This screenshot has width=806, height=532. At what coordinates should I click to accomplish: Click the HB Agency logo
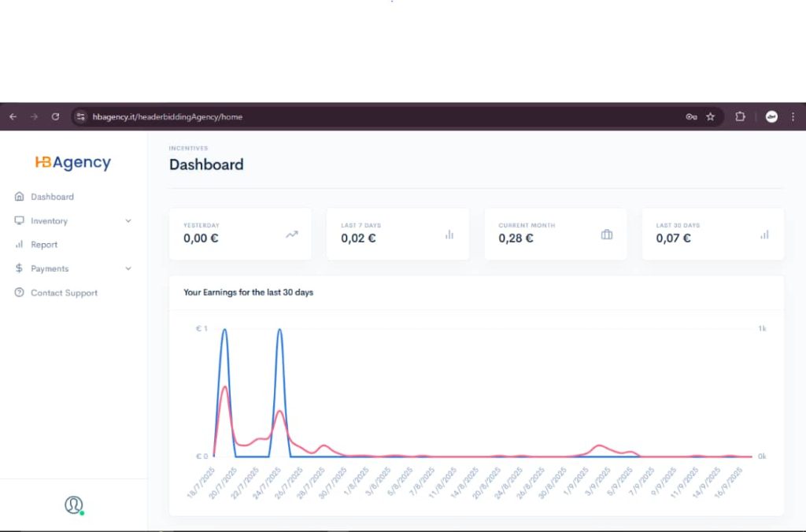[x=73, y=163]
